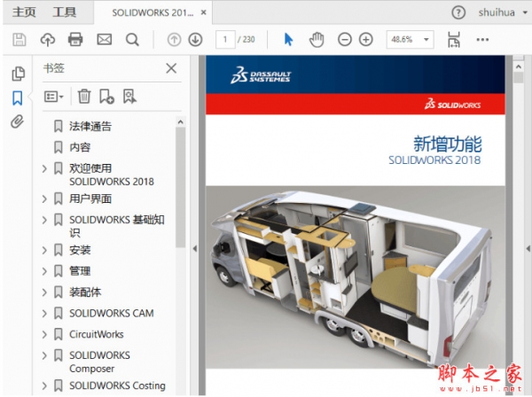Click 新增功能 title on page
The width and height of the screenshot is (532, 397).
click(x=447, y=144)
